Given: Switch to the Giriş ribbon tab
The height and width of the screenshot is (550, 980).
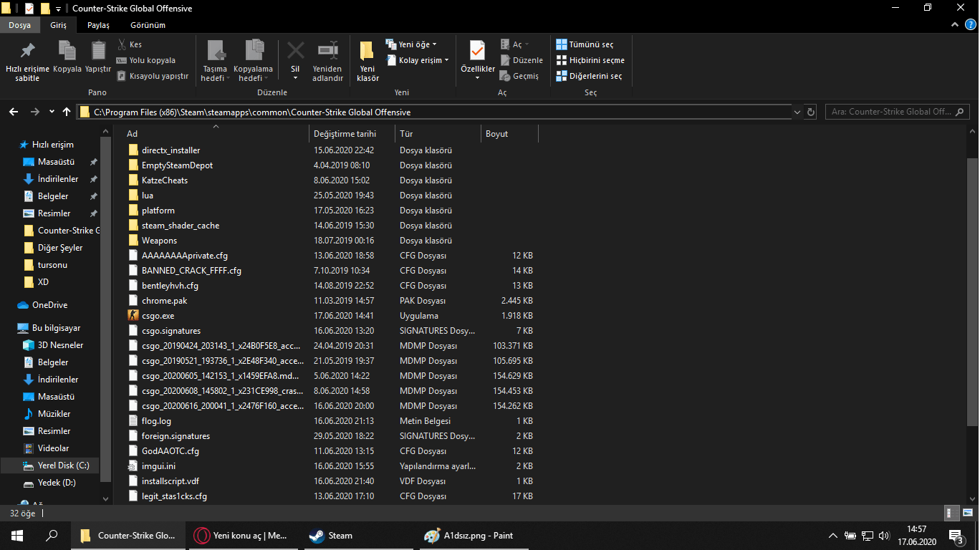Looking at the screenshot, I should click(58, 25).
